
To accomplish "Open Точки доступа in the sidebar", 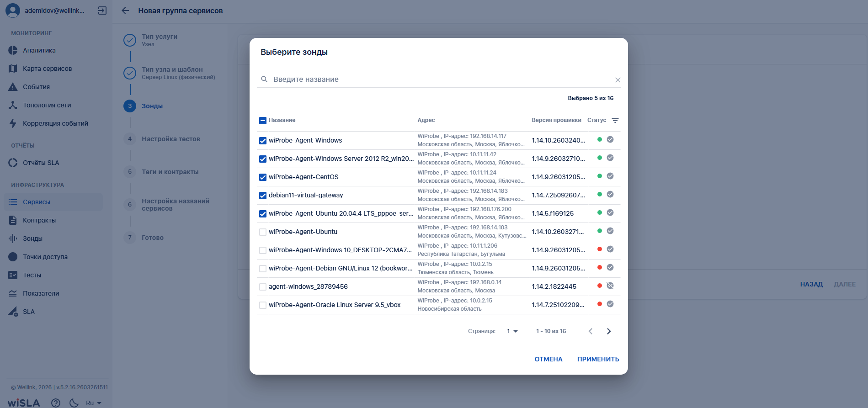I will tap(45, 257).
